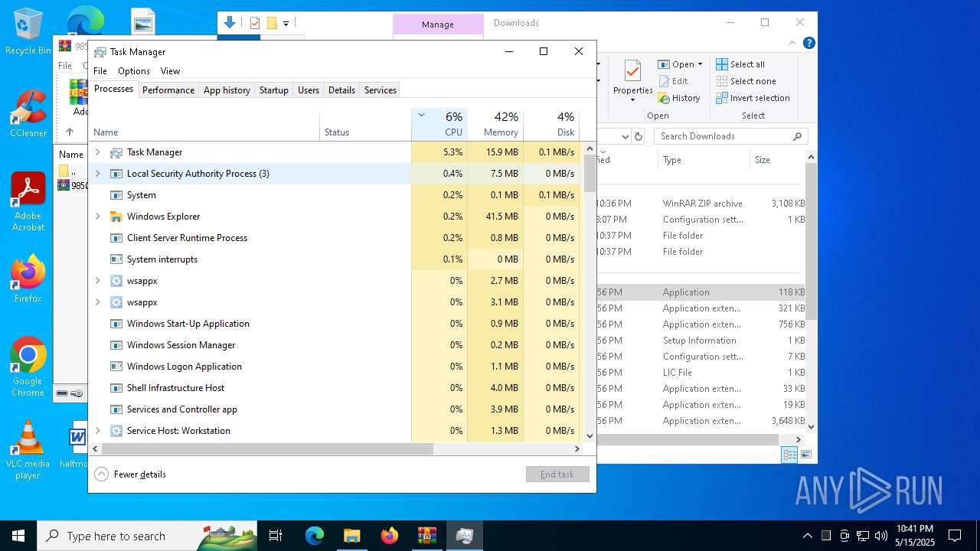The width and height of the screenshot is (980, 551).
Task: Open the Task Manager Options menu
Action: 134,71
